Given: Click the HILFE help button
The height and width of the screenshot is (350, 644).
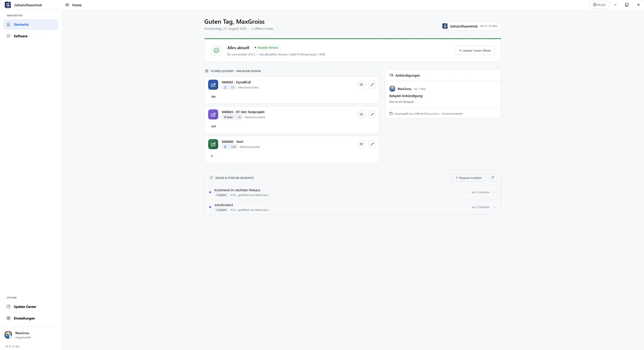Looking at the screenshot, I should coord(599,5).
